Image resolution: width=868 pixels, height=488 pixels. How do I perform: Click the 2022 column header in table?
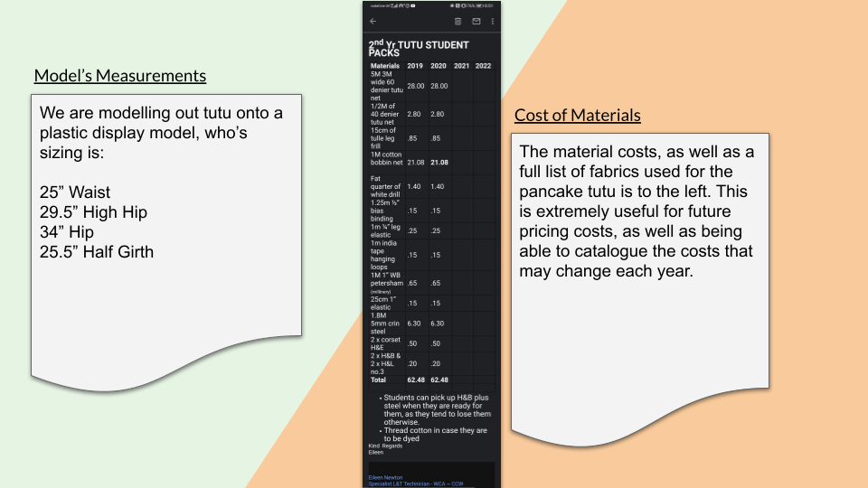[484, 66]
